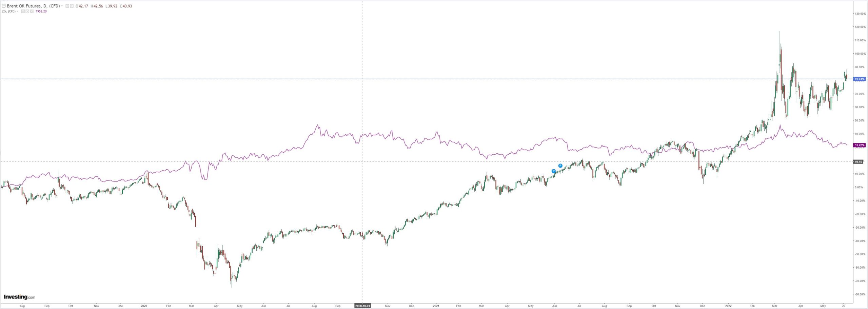
Task: Hide the ZG (CFD) comparison line
Action: (23, 12)
